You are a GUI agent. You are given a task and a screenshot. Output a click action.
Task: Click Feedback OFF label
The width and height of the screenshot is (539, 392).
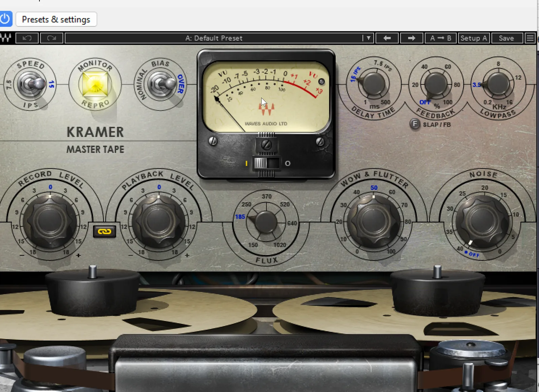click(425, 102)
